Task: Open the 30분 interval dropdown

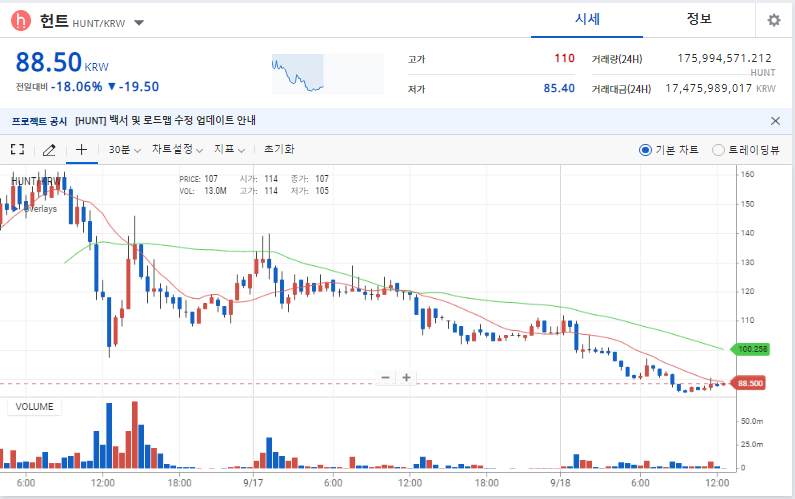Action: click(x=124, y=150)
